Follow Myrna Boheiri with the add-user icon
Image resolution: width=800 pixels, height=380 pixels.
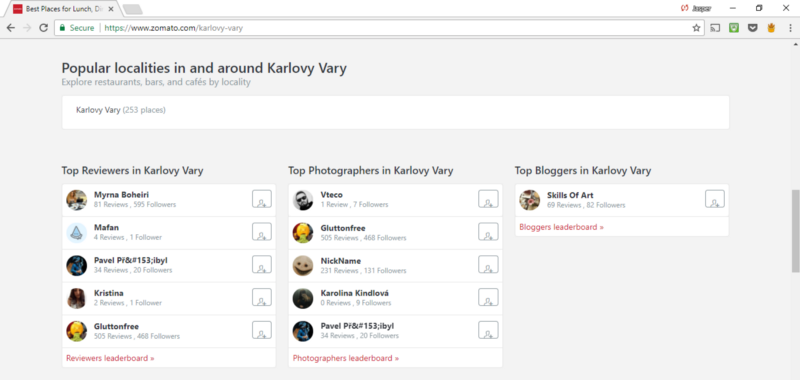click(x=262, y=199)
